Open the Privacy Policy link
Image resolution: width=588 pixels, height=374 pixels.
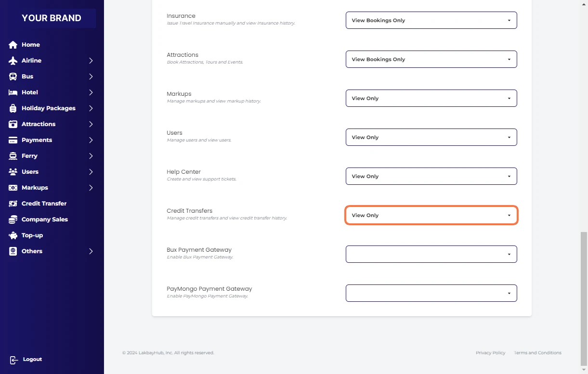[490, 353]
